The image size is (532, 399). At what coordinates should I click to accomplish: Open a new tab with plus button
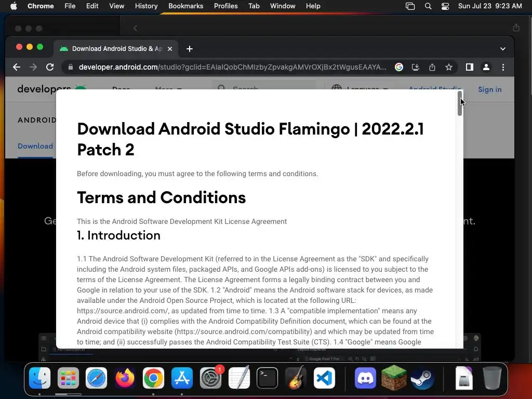point(190,49)
